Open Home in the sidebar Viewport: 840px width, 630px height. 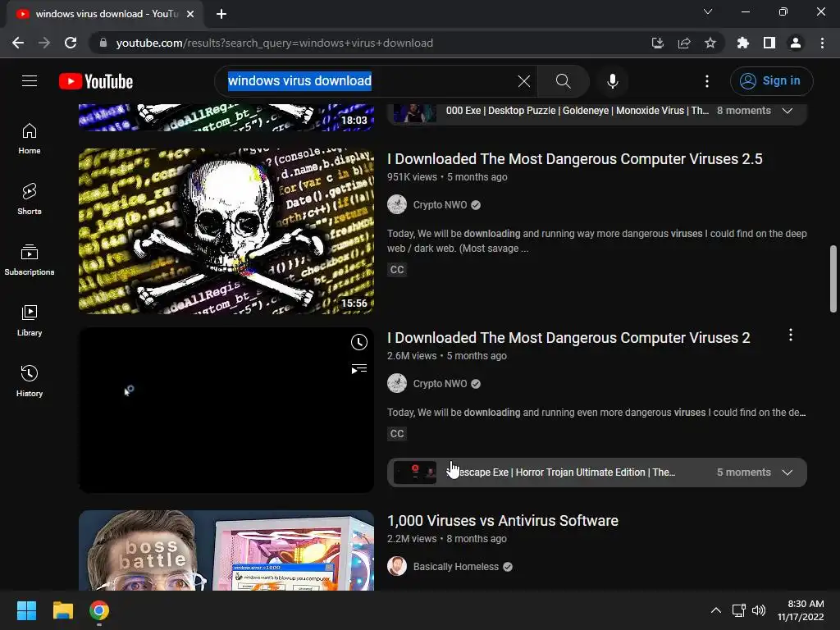(x=30, y=138)
